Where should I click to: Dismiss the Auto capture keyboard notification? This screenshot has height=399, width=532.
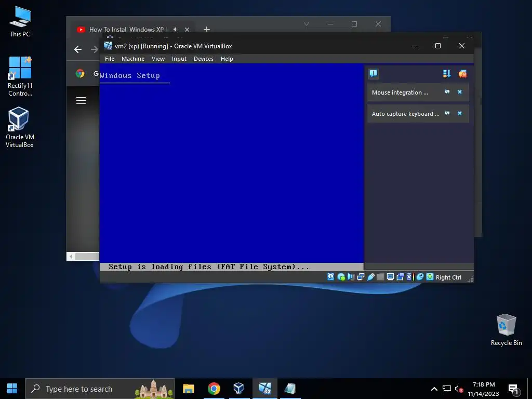pos(460,113)
